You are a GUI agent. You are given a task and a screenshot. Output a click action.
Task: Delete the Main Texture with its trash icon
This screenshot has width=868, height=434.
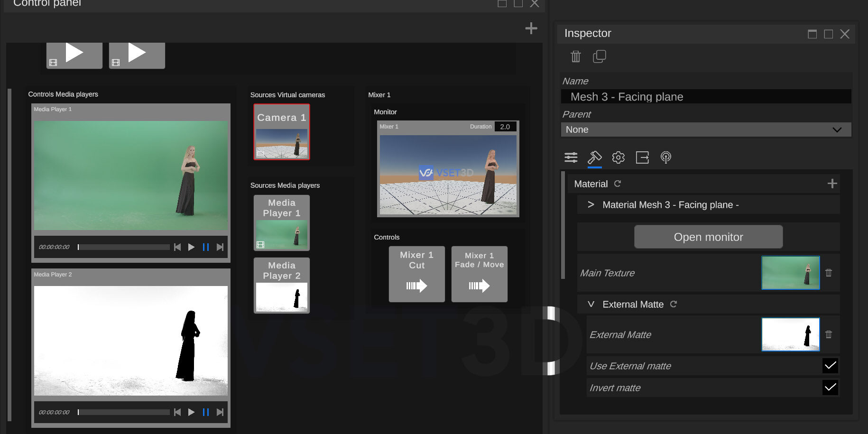click(x=828, y=273)
